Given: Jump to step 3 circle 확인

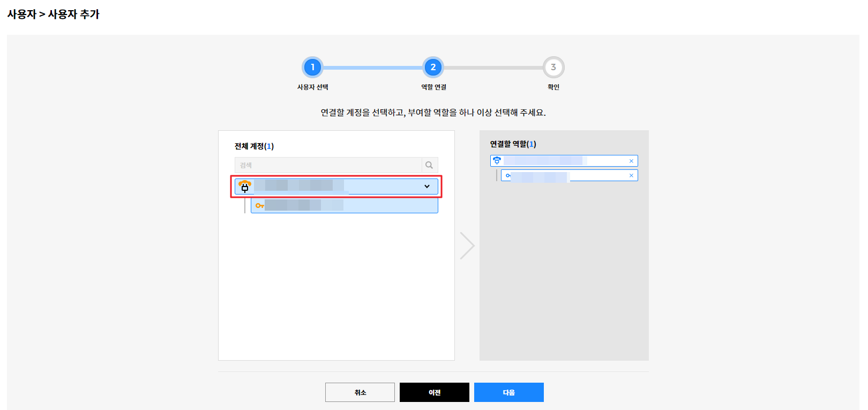Looking at the screenshot, I should tap(553, 68).
